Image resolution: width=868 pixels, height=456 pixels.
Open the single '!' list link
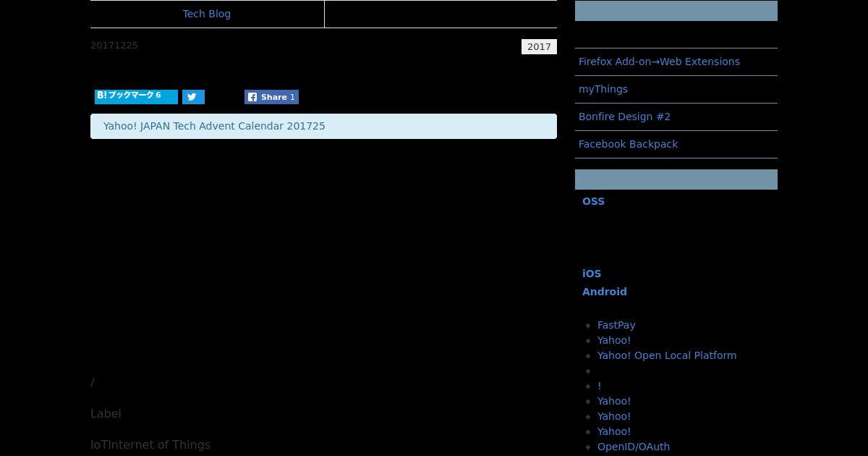(599, 386)
